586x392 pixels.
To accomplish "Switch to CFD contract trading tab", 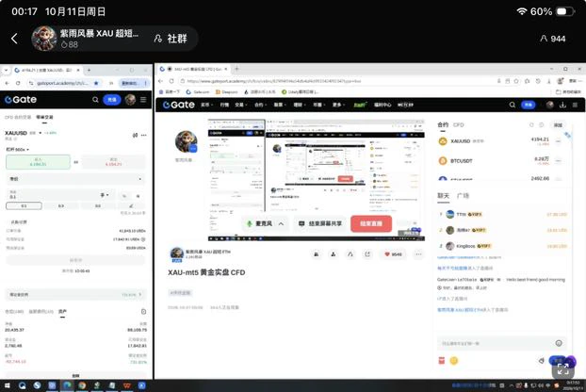I will click(18, 117).
